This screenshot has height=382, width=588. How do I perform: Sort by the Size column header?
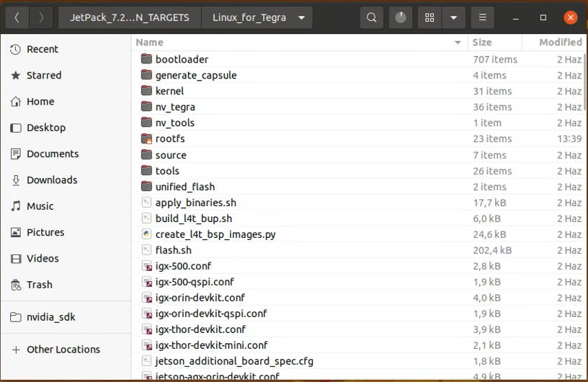pyautogui.click(x=494, y=43)
